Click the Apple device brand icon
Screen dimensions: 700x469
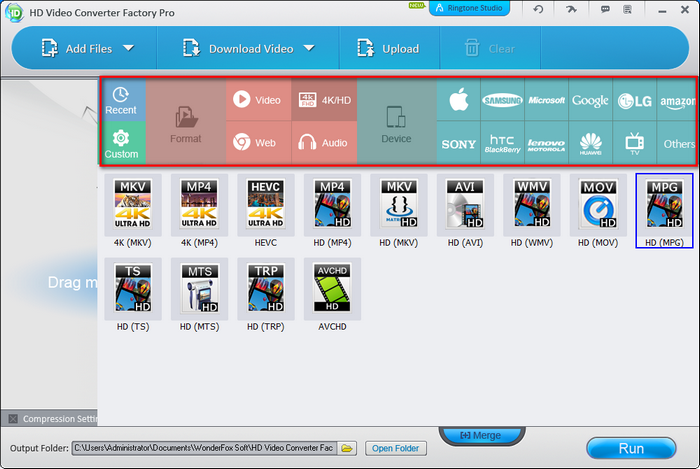click(x=458, y=100)
